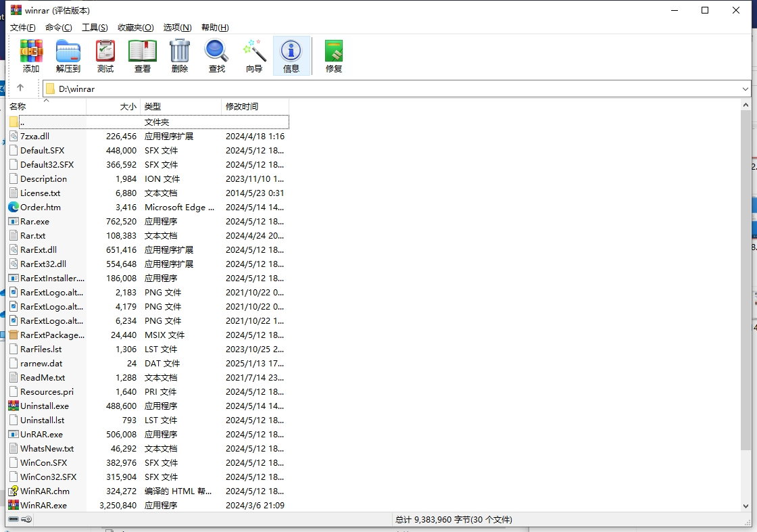
Task: Select the WinRAR.chm help file icon
Action: (14, 491)
